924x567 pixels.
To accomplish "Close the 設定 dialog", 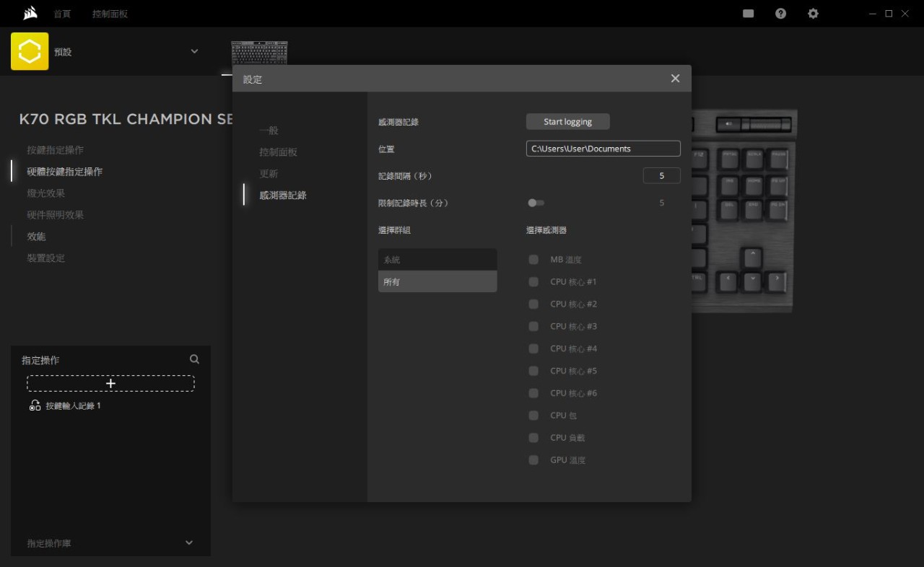I will (675, 78).
